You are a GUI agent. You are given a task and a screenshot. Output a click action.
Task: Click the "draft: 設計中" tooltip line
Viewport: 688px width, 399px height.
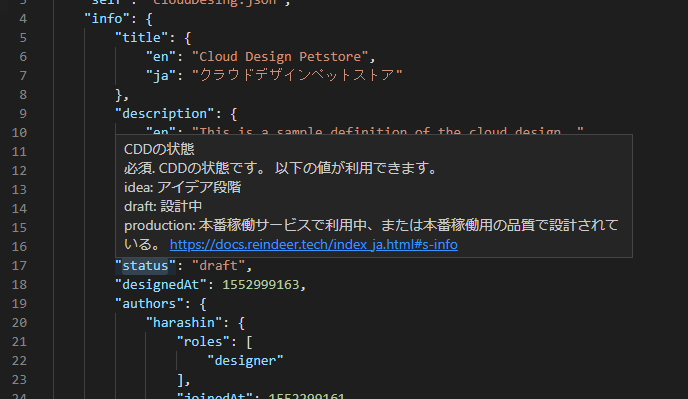[x=163, y=206]
